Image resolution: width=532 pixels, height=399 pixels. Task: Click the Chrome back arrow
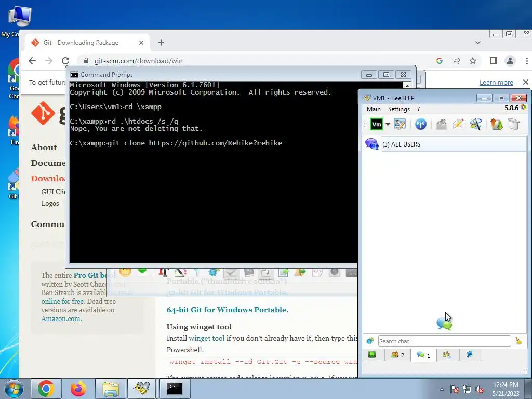pos(32,61)
